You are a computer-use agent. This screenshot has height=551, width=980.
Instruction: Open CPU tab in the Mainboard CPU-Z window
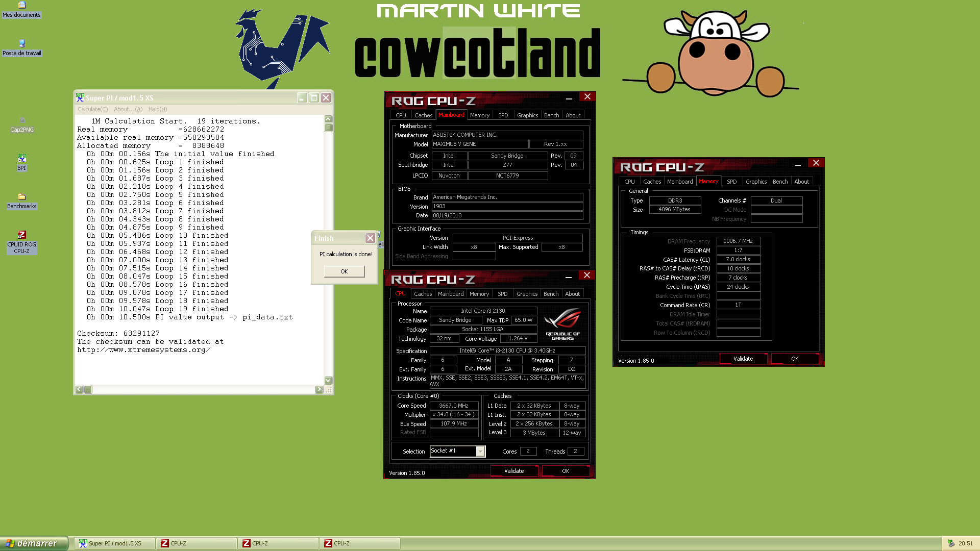pos(401,115)
